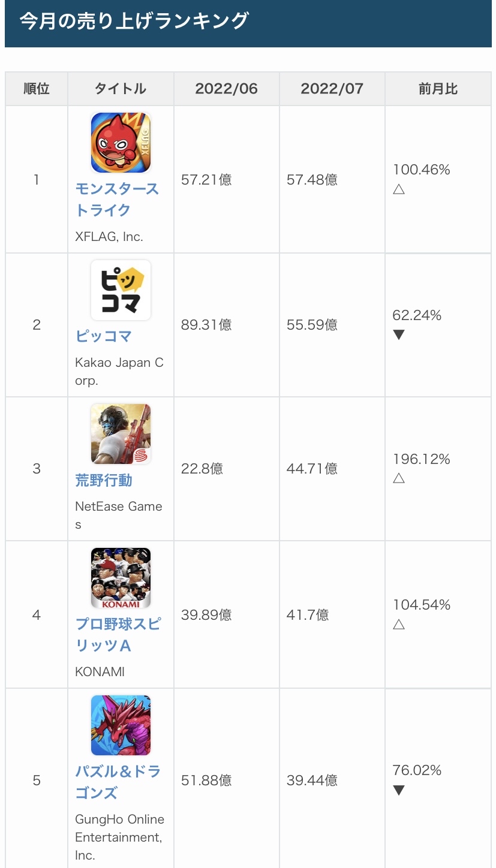Open the ピッコマ title link
Viewport: 496px width, 868px height.
pyautogui.click(x=103, y=336)
